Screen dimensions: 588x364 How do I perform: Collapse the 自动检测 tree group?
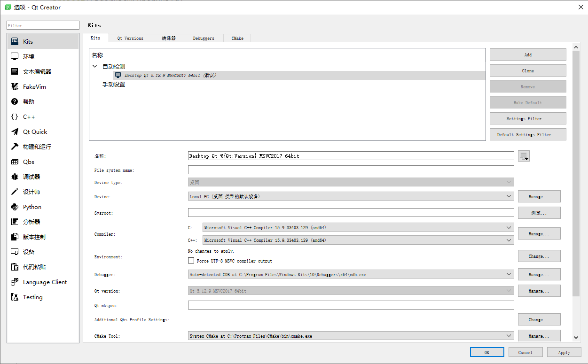pyautogui.click(x=95, y=67)
